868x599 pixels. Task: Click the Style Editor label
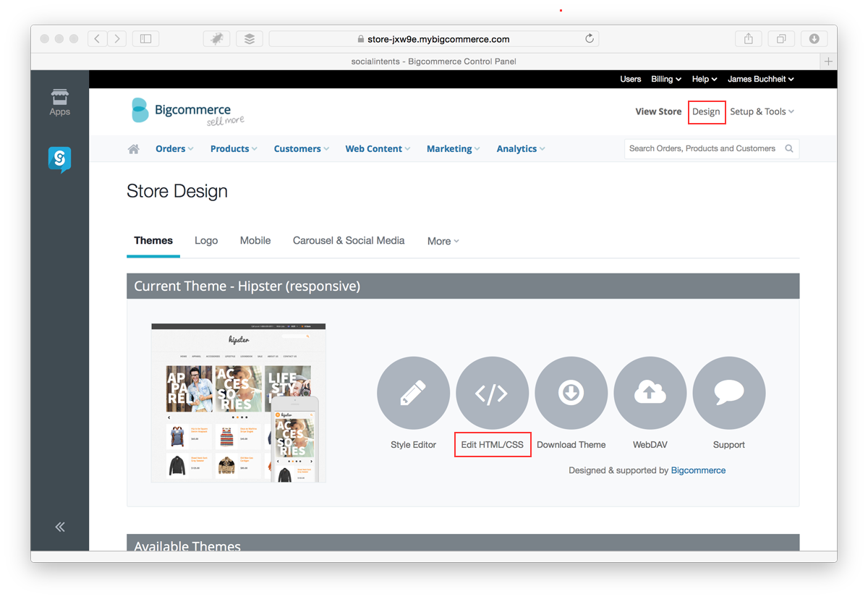[x=413, y=445]
